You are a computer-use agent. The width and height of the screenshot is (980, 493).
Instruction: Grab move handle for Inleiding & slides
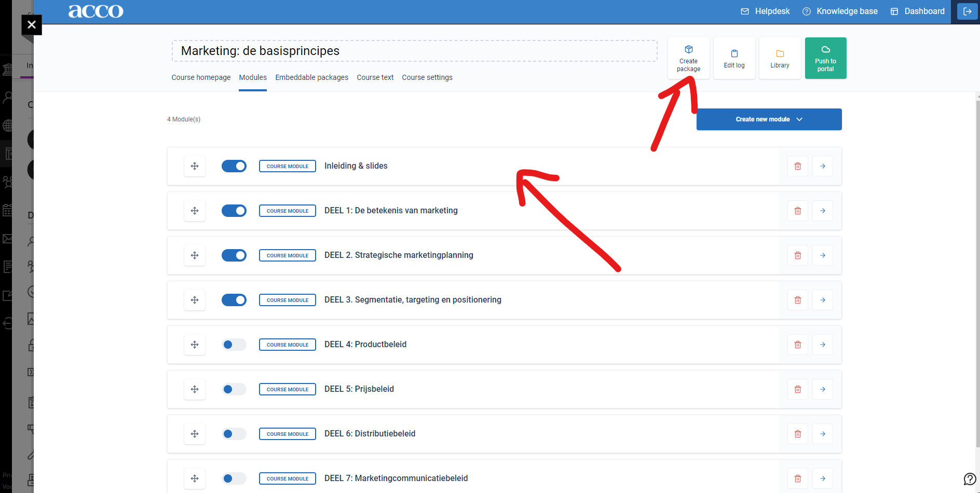pos(195,166)
